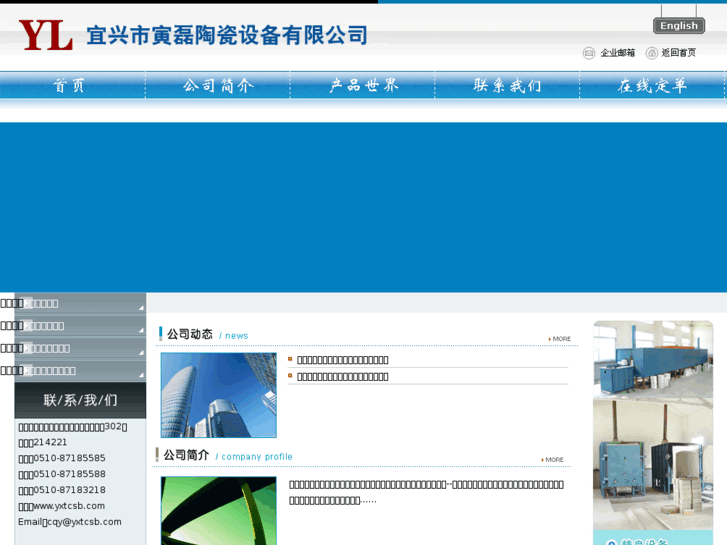Click the 公司动态 / news section heading
The image size is (727, 545).
207,334
